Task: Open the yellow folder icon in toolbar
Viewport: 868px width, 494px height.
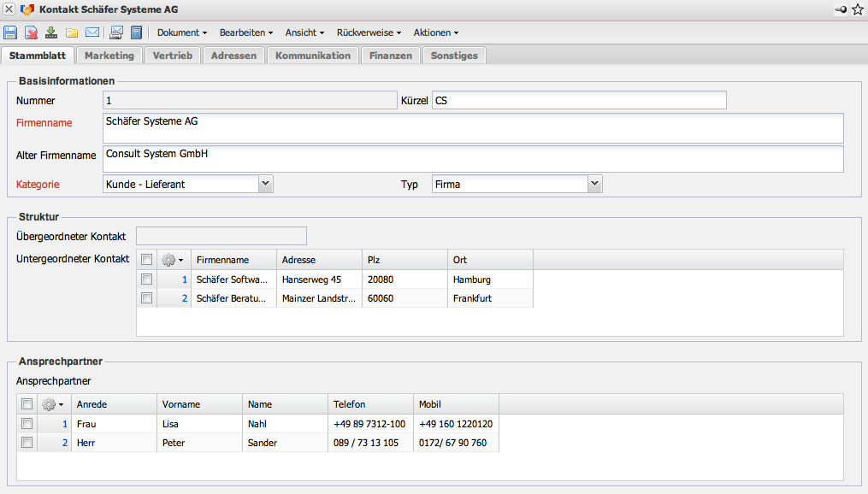Action: (x=72, y=32)
